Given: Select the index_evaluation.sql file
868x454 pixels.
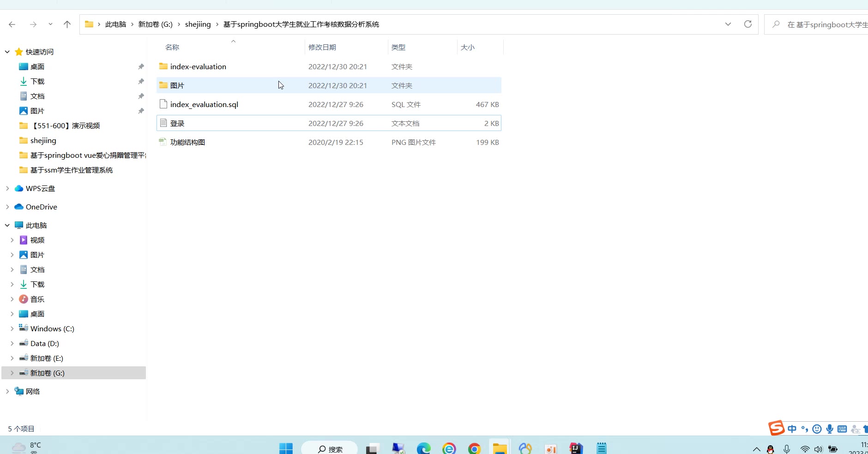Looking at the screenshot, I should [204, 104].
